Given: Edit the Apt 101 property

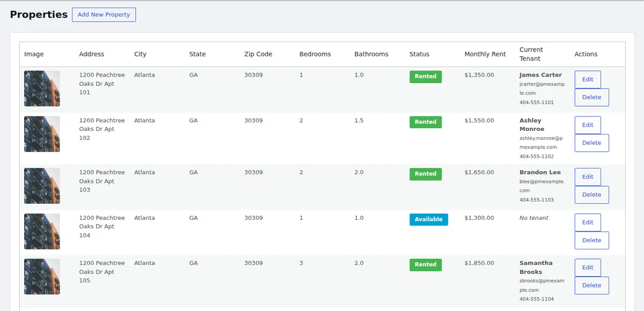Looking at the screenshot, I should click(x=588, y=79).
